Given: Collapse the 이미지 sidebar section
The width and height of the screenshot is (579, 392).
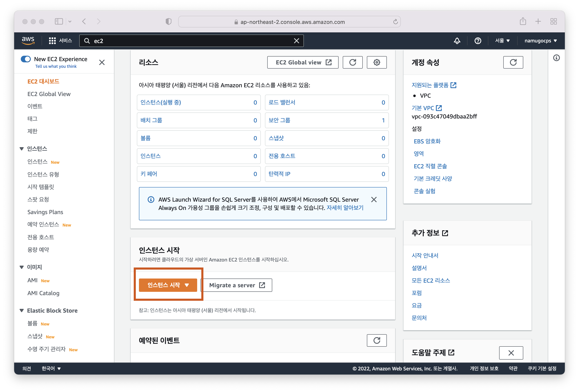Looking at the screenshot, I should click(x=22, y=267).
